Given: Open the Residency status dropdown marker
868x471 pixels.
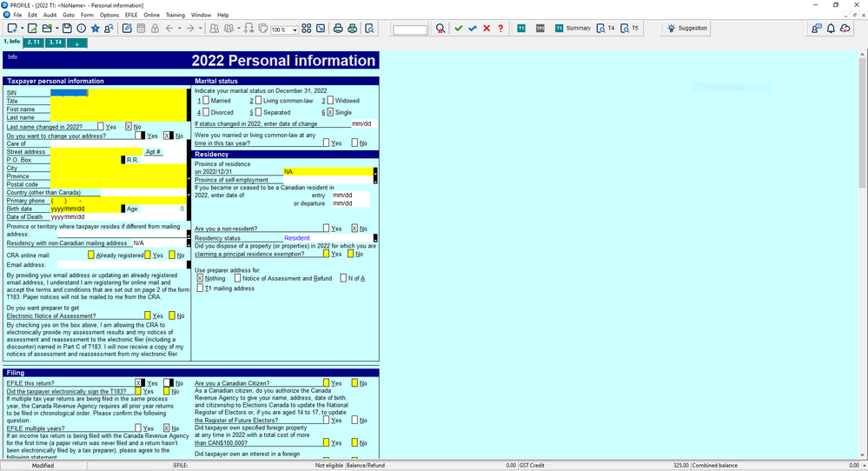Looking at the screenshot, I should coord(375,238).
